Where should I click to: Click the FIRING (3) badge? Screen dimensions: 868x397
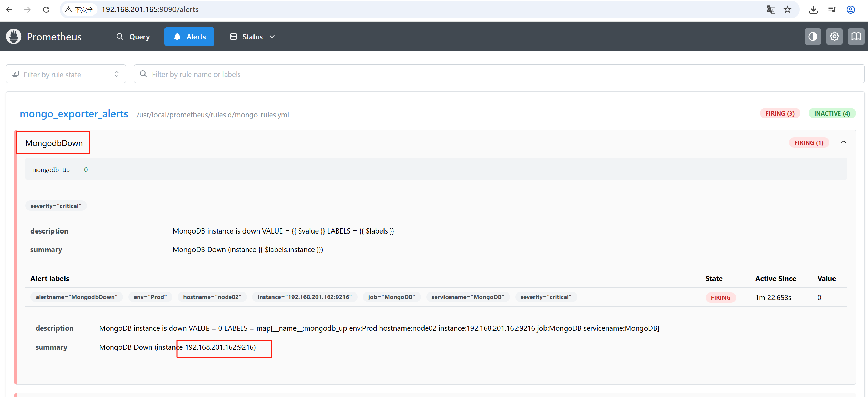[x=780, y=113]
